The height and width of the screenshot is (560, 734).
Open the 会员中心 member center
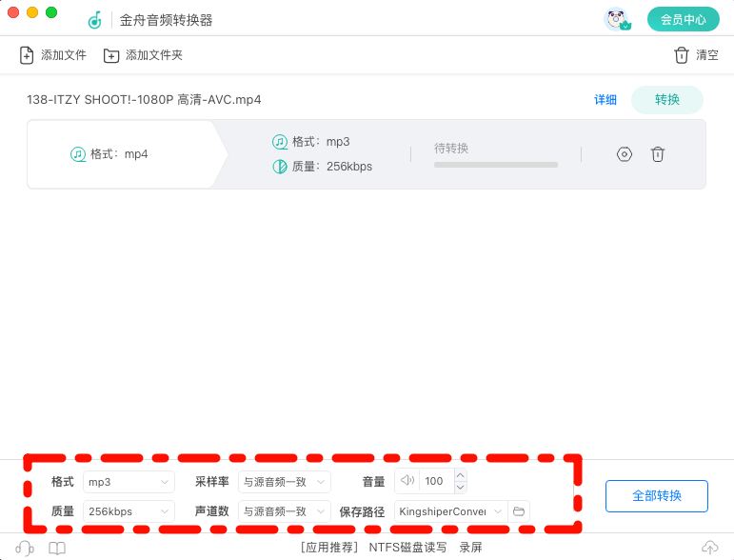click(x=683, y=19)
